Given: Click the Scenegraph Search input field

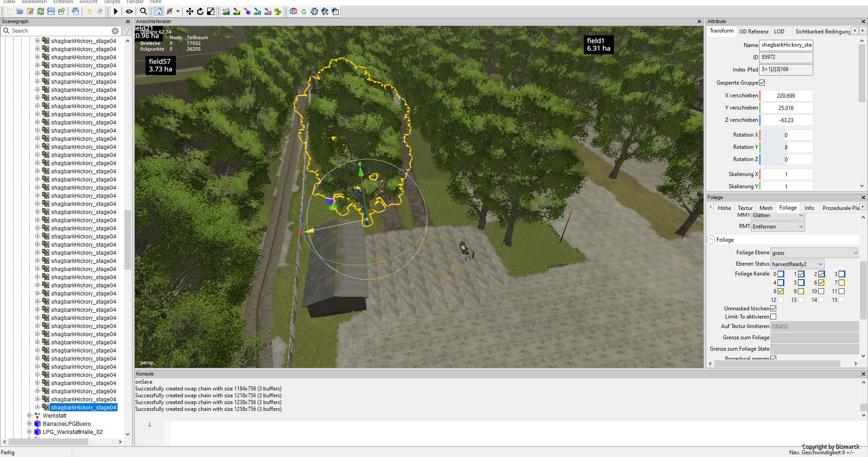Looking at the screenshot, I should click(x=61, y=31).
